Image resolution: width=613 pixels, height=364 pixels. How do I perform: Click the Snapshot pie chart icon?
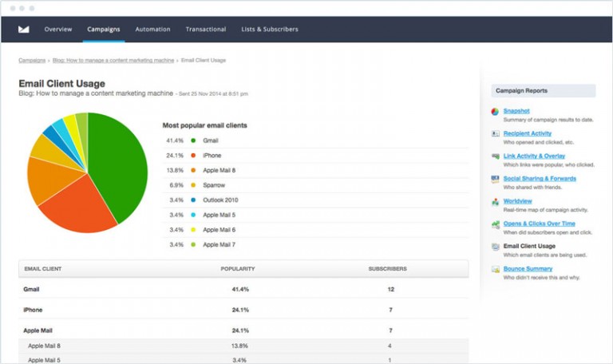(495, 112)
